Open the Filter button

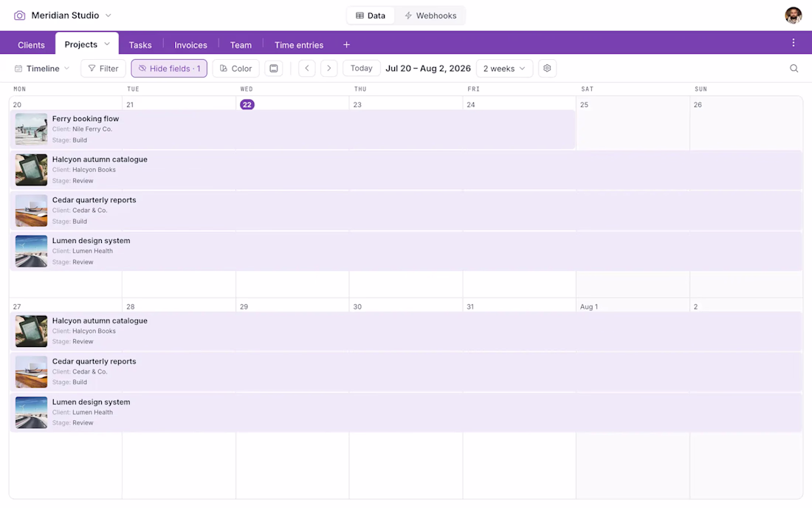(103, 69)
